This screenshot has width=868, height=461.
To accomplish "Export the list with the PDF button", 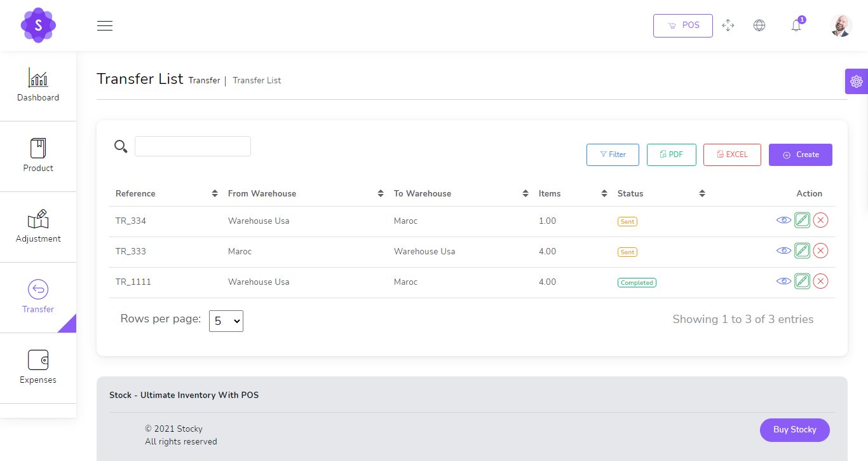I will click(671, 155).
